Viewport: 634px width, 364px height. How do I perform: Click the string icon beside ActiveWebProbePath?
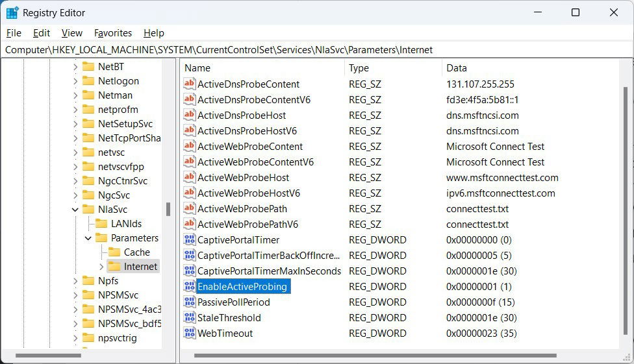[x=189, y=208]
